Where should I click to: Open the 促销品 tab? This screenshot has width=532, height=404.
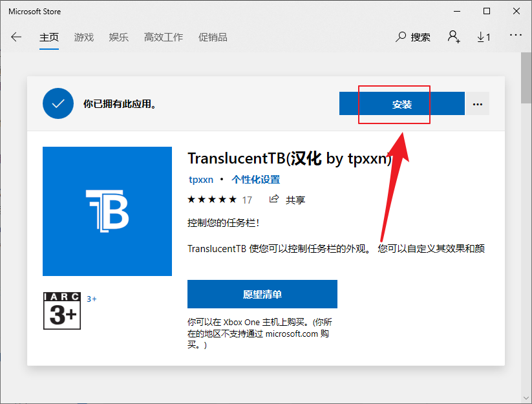[213, 37]
